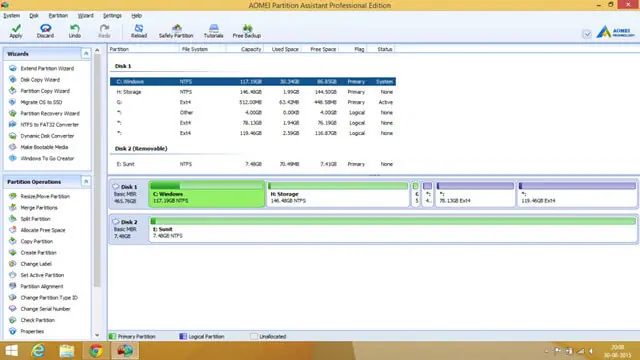Viewport: 640px width, 360px height.
Task: Click the Apply toolbar icon
Action: tap(16, 31)
